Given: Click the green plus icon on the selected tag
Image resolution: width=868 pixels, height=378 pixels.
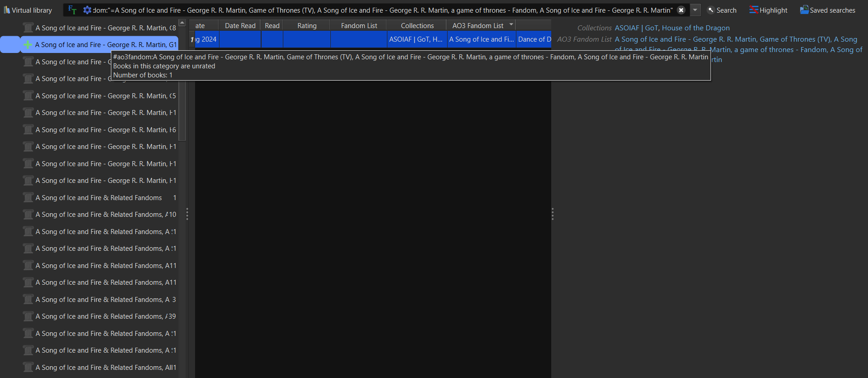Looking at the screenshot, I should [28, 44].
